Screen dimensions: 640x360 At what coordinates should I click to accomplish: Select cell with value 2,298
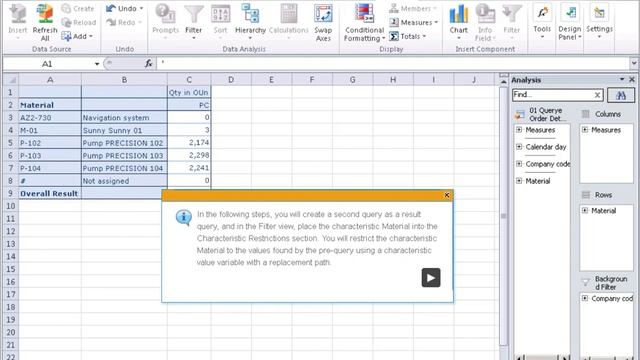tap(189, 156)
